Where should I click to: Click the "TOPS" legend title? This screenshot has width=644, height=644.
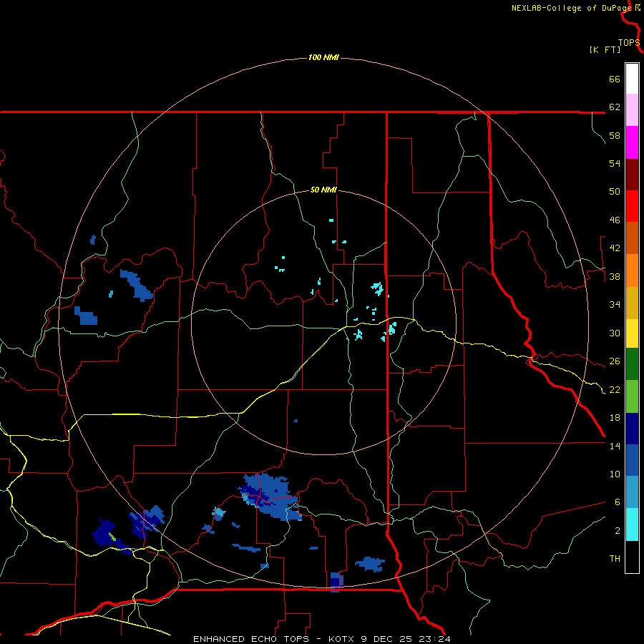point(629,43)
